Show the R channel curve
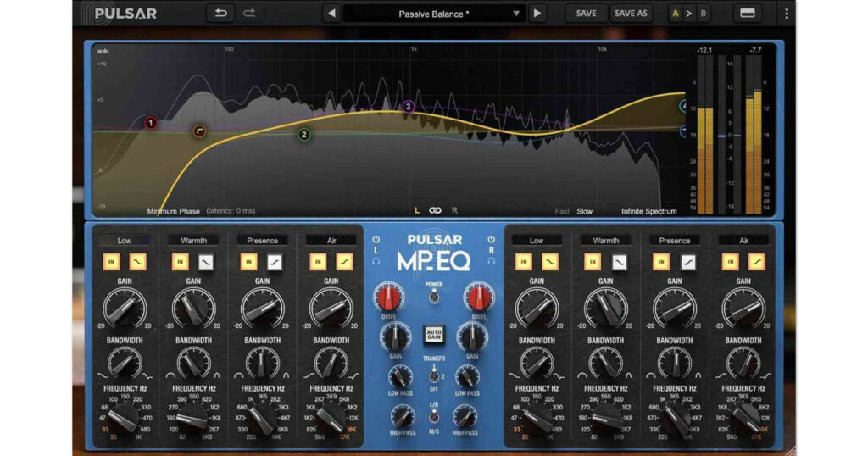Image resolution: width=868 pixels, height=456 pixels. [454, 211]
